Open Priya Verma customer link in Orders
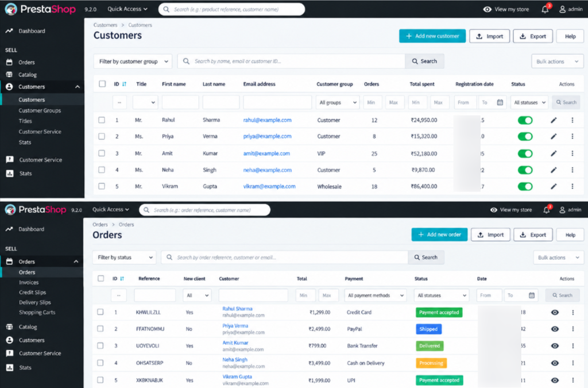Image resolution: width=588 pixels, height=388 pixels. (x=235, y=326)
